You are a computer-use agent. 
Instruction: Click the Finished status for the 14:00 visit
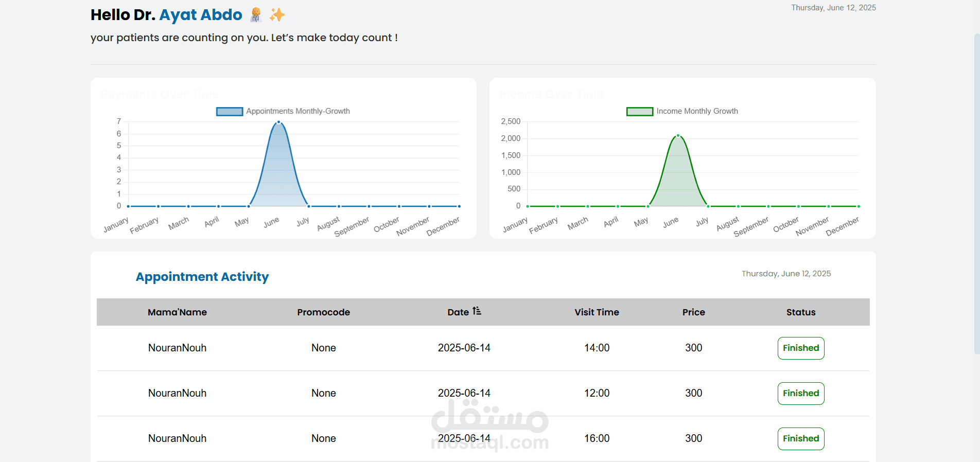(801, 348)
